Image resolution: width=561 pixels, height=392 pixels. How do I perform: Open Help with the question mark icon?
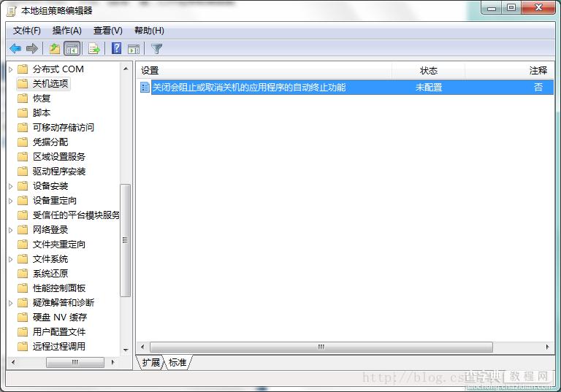click(116, 48)
